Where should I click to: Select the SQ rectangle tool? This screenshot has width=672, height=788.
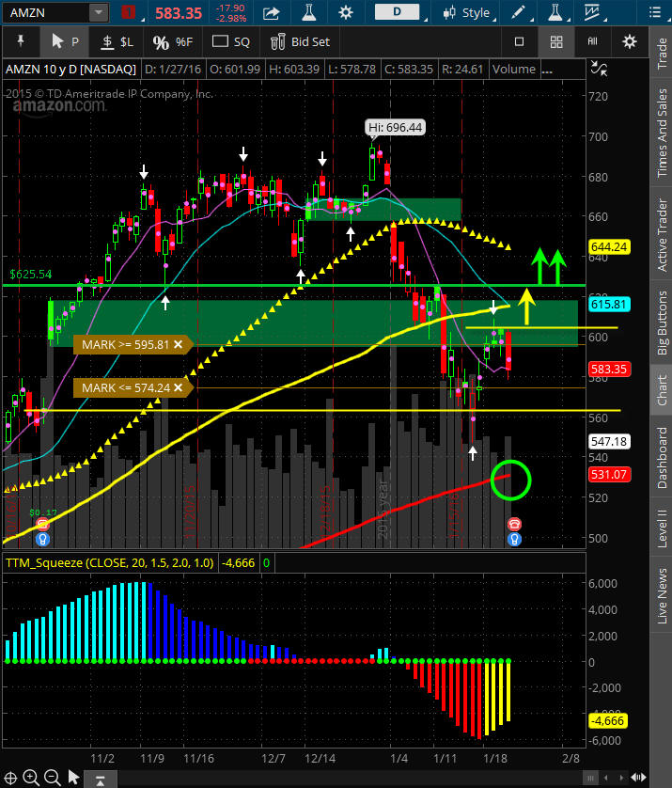click(231, 41)
